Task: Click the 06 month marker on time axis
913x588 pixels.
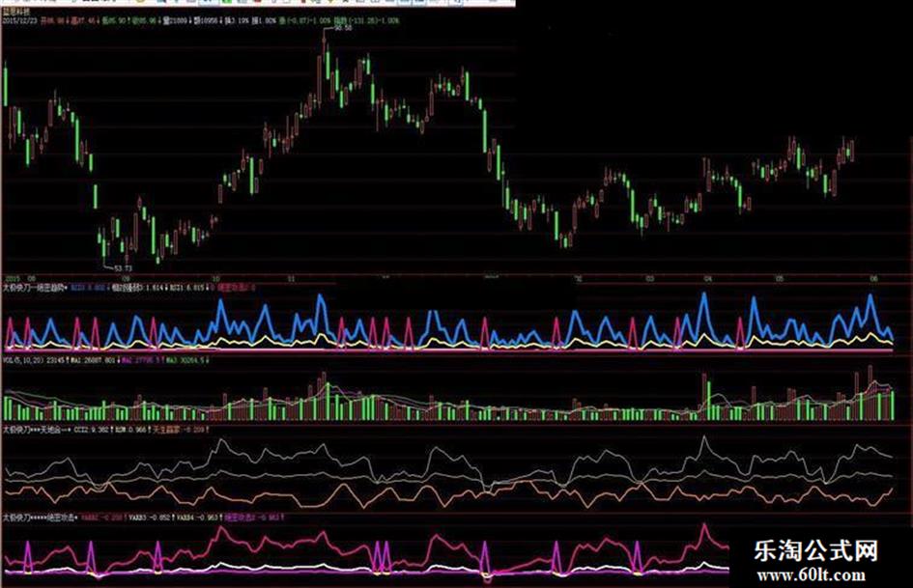Action: point(874,279)
